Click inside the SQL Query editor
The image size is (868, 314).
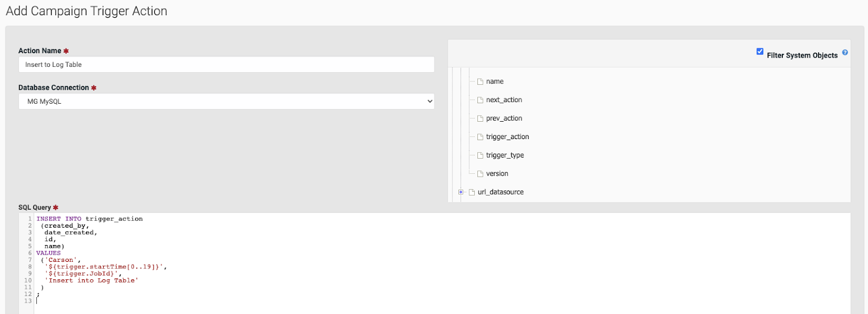[x=442, y=263]
